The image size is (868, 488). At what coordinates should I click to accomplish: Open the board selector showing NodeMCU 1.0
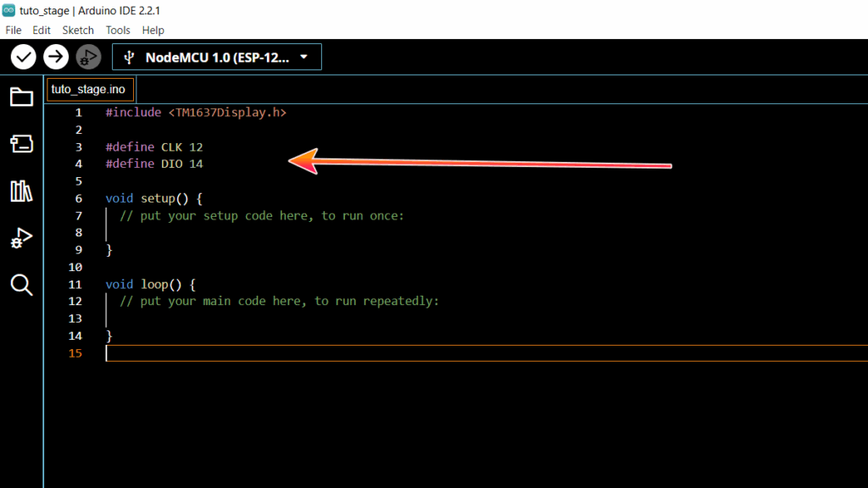216,57
